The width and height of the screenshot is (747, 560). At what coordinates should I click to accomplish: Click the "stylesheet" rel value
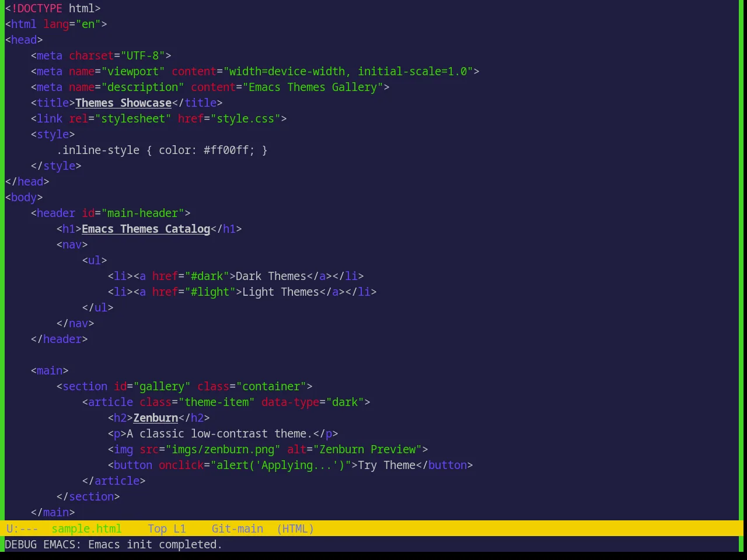pos(133,118)
